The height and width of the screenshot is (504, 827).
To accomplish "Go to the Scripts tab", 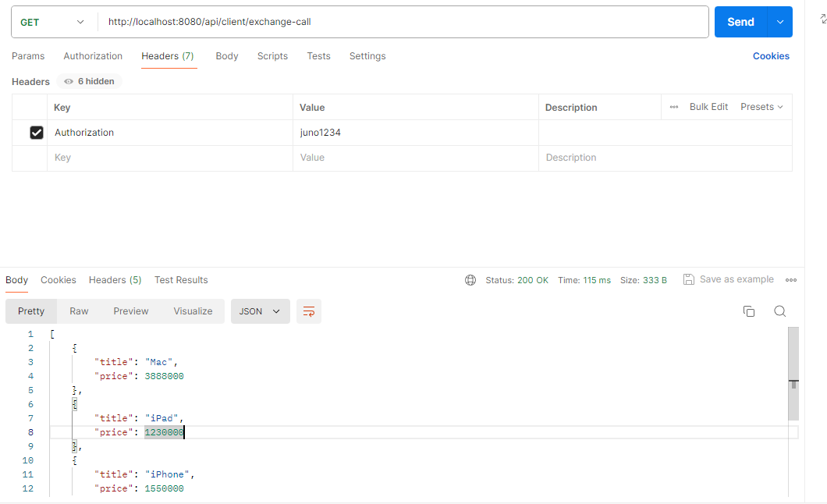I will pos(273,56).
